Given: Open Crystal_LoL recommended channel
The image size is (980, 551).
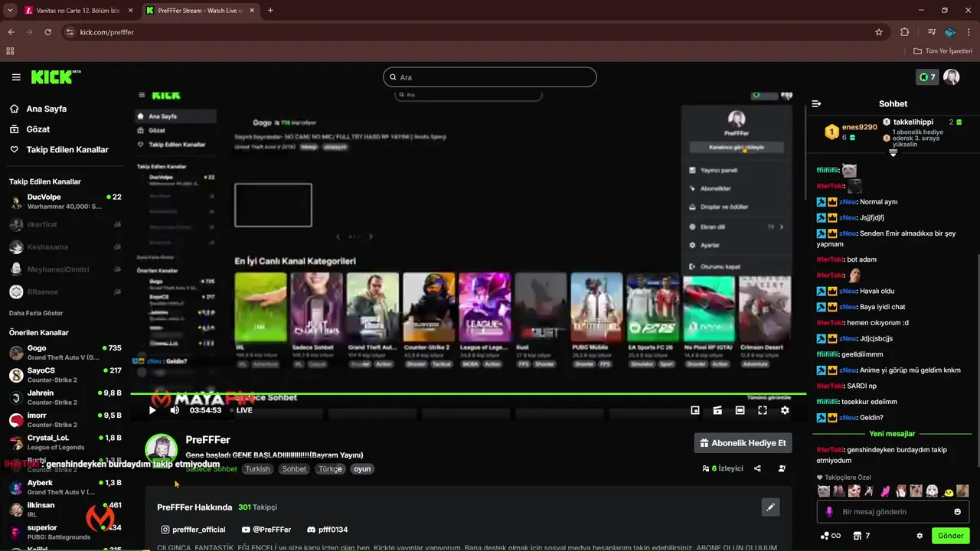Looking at the screenshot, I should pos(65,442).
